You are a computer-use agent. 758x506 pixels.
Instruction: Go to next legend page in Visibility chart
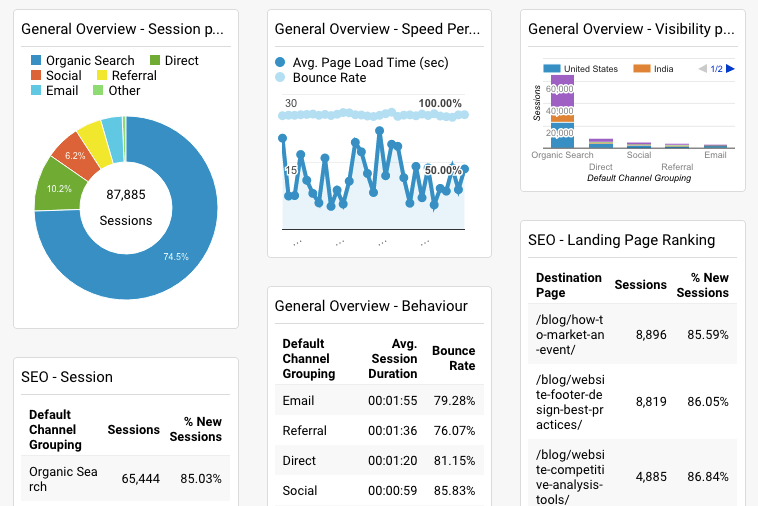tap(731, 68)
